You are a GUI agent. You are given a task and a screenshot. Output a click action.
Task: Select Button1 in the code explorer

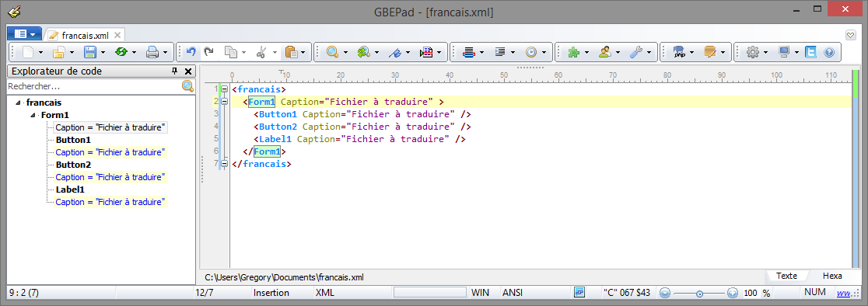click(73, 140)
